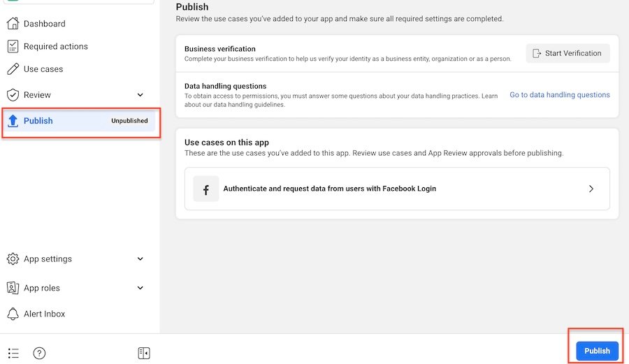
Task: Open the Dashboard menu item
Action: pos(44,24)
